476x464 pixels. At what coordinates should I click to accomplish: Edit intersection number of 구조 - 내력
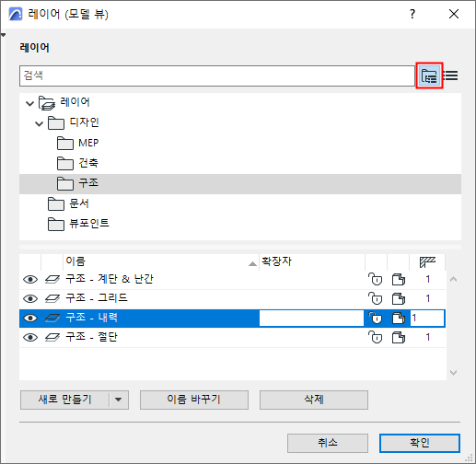pyautogui.click(x=427, y=319)
